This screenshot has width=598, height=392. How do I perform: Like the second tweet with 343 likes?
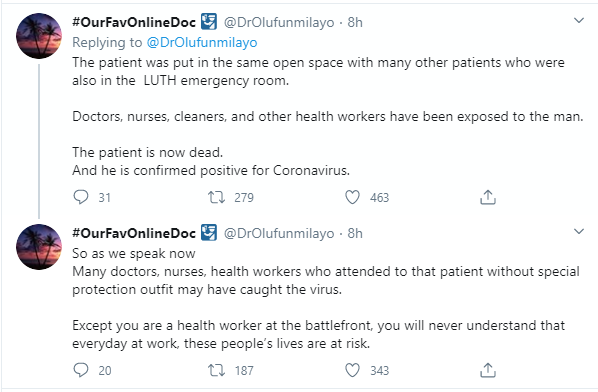352,370
